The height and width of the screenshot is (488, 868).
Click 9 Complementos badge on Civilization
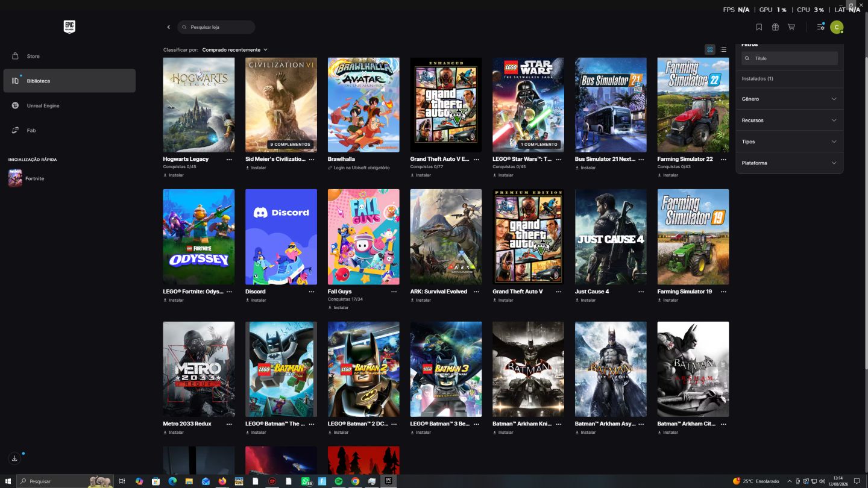click(291, 145)
